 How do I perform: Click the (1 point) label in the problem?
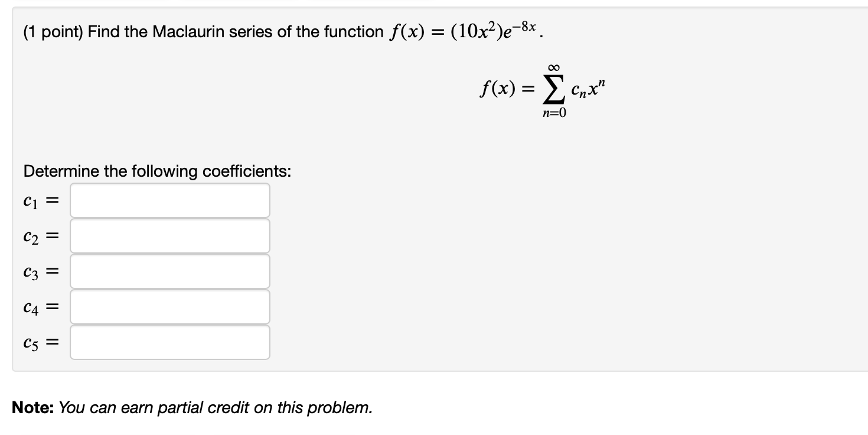tap(50, 31)
